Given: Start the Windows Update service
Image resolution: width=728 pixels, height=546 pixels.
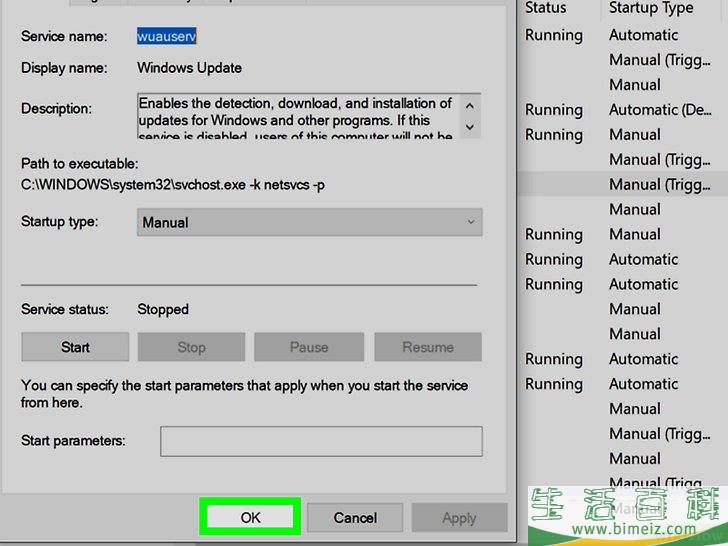Looking at the screenshot, I should (75, 347).
